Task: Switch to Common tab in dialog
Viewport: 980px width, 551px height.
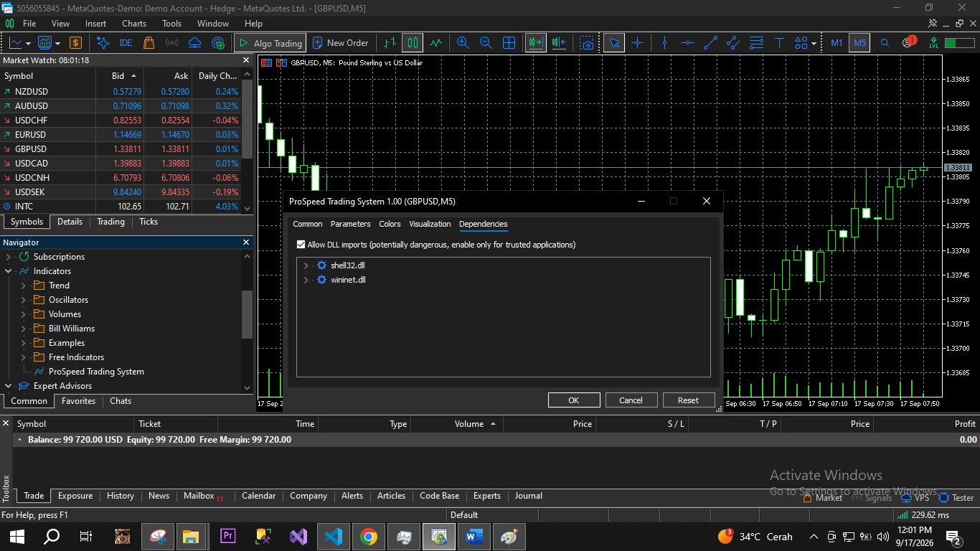Action: (x=308, y=224)
